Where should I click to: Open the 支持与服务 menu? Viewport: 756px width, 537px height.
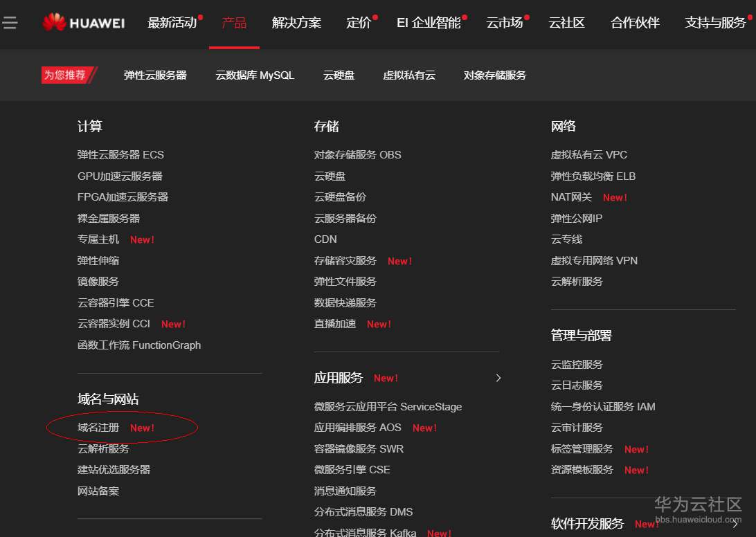point(716,23)
